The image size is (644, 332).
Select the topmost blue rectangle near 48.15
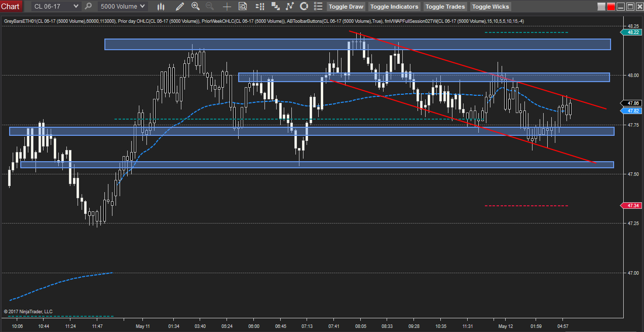click(x=357, y=44)
